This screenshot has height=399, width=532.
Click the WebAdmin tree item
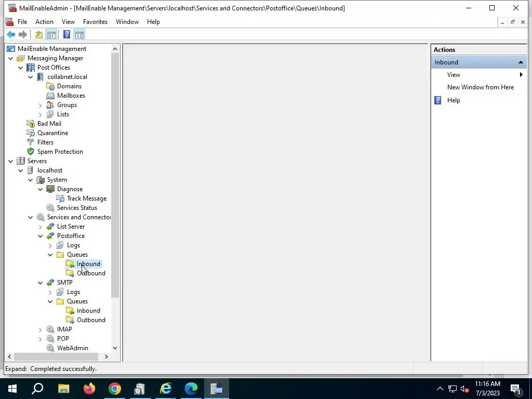[x=73, y=348]
